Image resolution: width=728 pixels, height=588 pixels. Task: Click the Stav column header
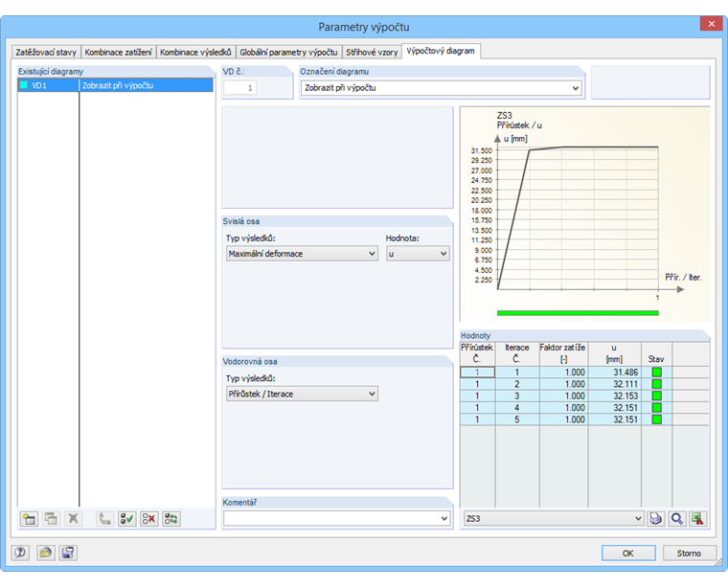(656, 353)
